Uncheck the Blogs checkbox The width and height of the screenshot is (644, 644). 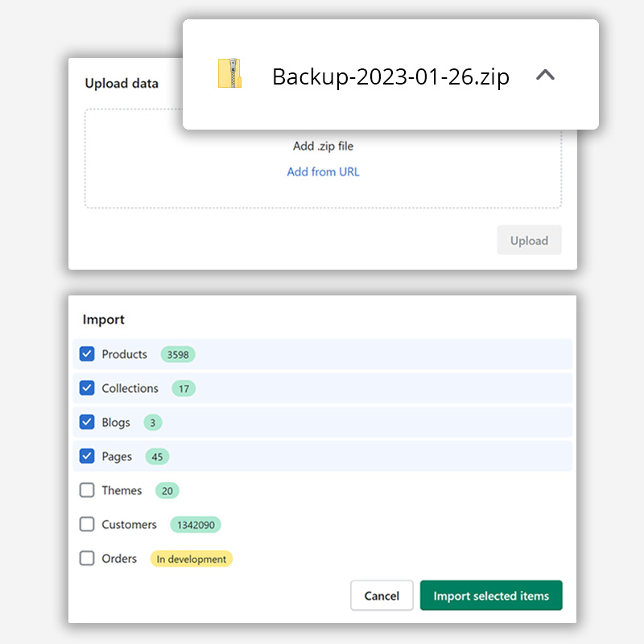pos(87,422)
